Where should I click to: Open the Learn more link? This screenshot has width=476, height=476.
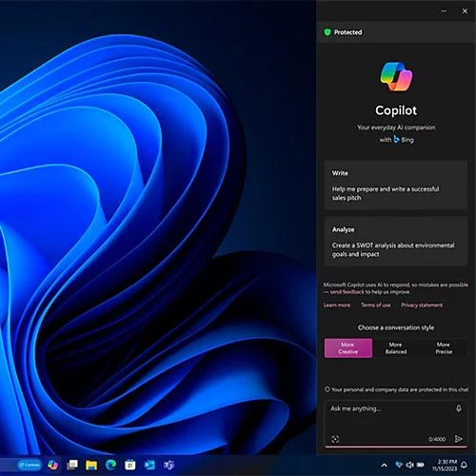(337, 305)
